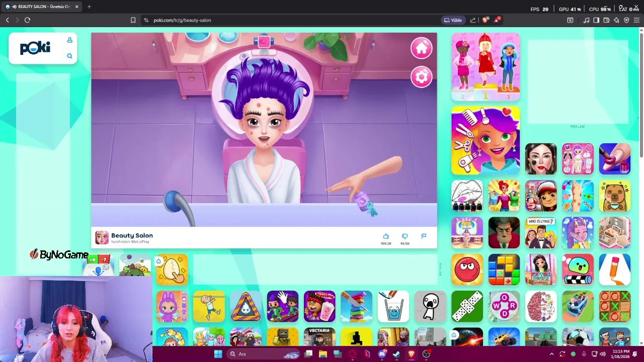This screenshot has width=644, height=362.
Task: Open the Vectaria game thumbnail
Action: 319,337
